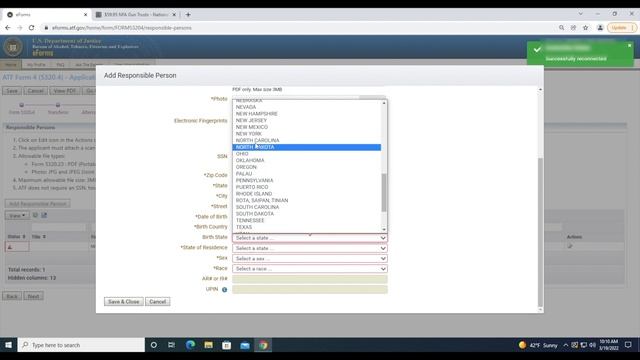Select SOUTH CAROLINA in the state list
This screenshot has height=360, width=640.
tap(307, 207)
